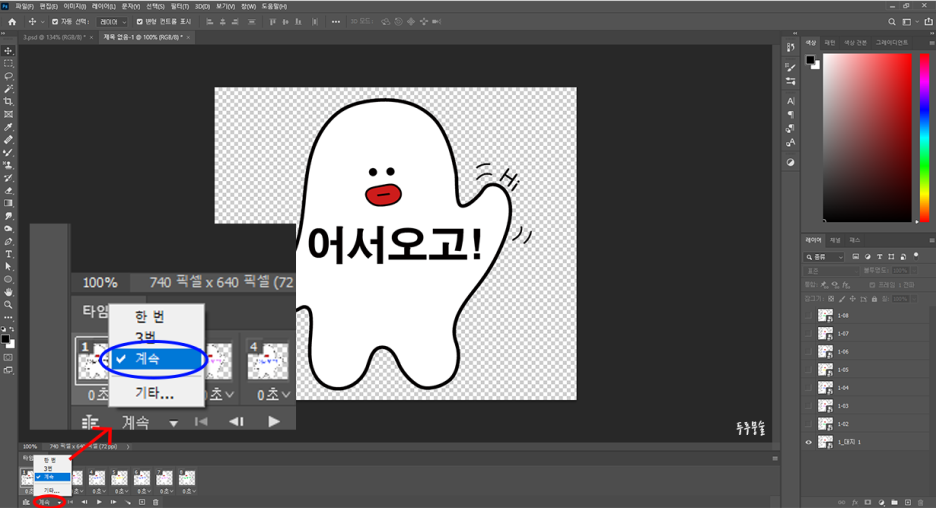Open the 파일(F) menu
The width and height of the screenshot is (936, 508).
pos(24,6)
